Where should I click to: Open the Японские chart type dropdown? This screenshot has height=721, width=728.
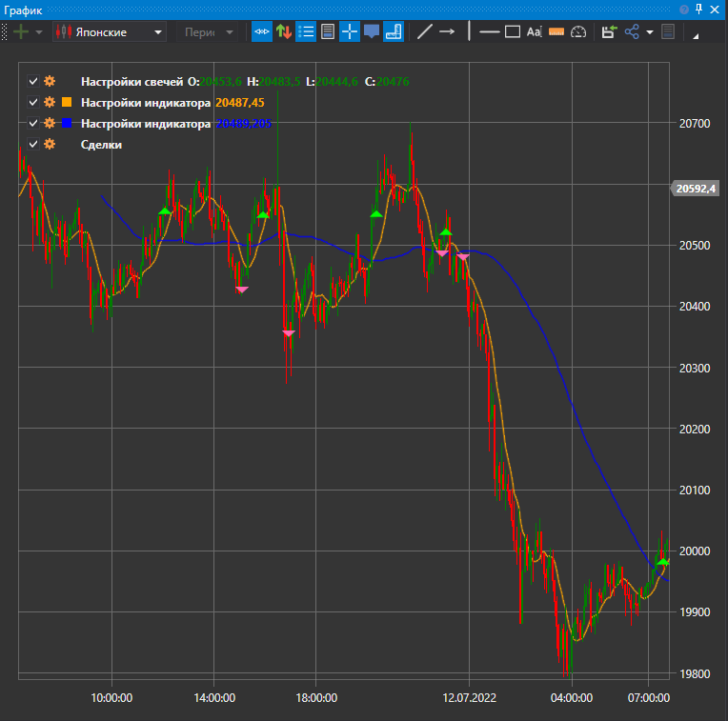pyautogui.click(x=110, y=31)
